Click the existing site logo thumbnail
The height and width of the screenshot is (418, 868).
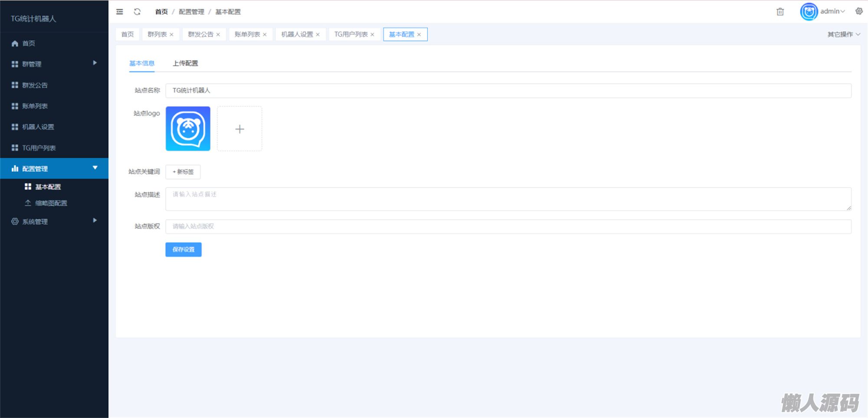coord(188,129)
